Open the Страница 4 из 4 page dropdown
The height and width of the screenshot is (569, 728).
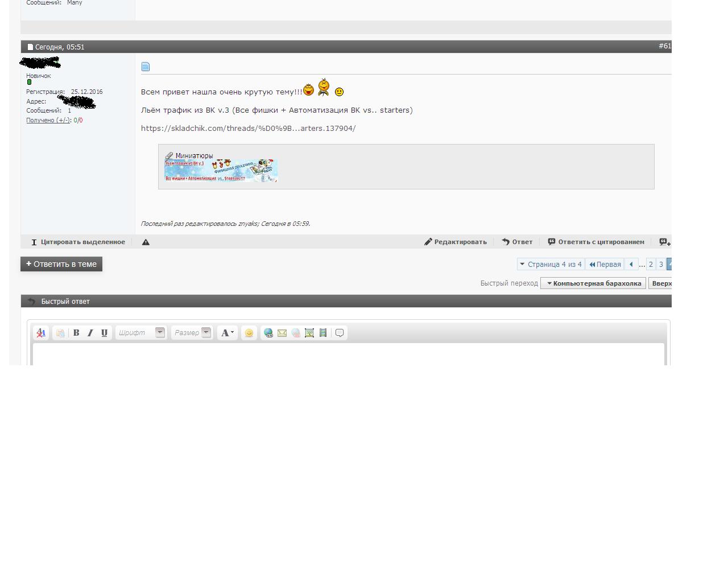(551, 264)
